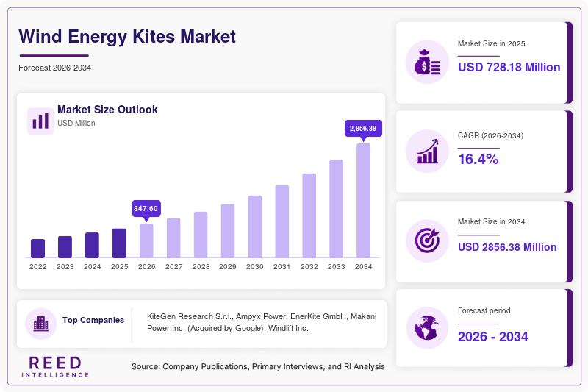This screenshot has height=392, width=588.
Task: Click the bar chart icon beside Market Size Outlook
Action: (40, 121)
